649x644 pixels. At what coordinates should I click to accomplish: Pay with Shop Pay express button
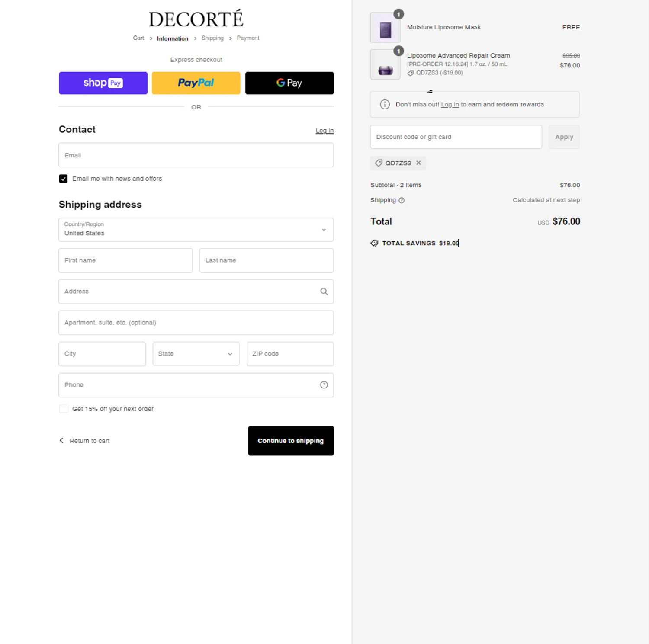click(103, 83)
